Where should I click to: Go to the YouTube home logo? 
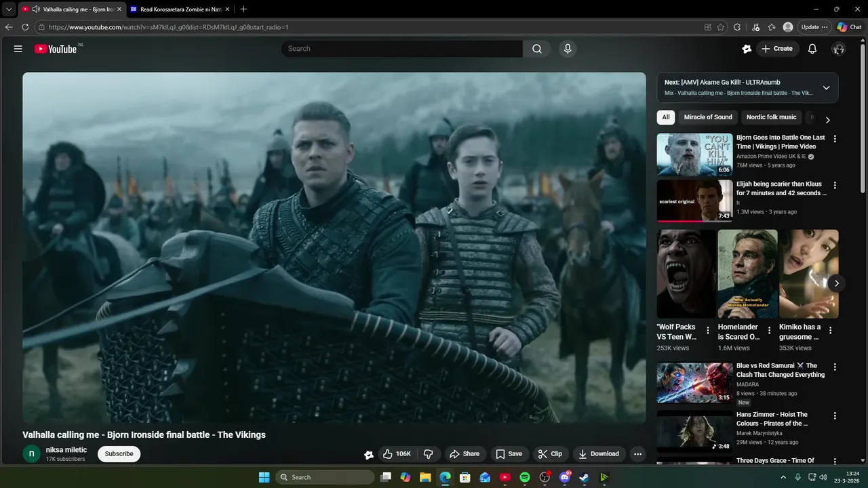pos(56,49)
